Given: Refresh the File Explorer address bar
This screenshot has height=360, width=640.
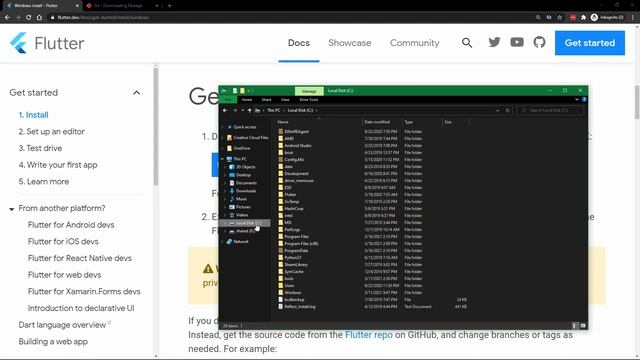Looking at the screenshot, I should pyautogui.click(x=507, y=110).
